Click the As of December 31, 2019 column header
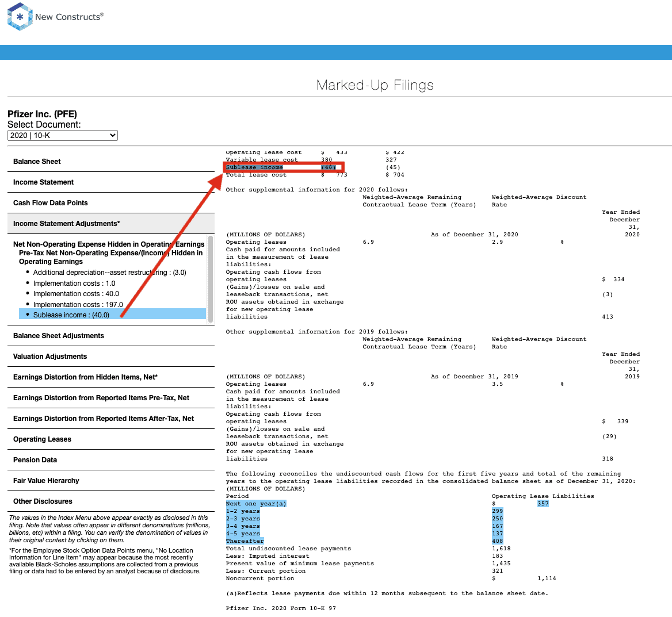Screen dimensions: 672x617 [475, 377]
